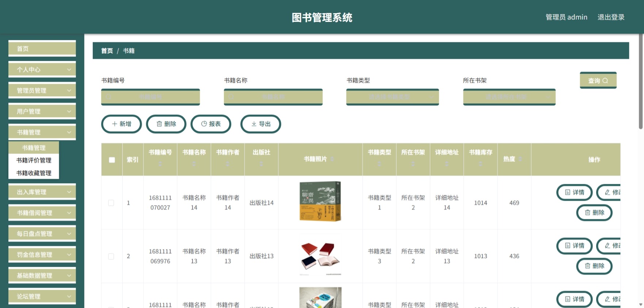Click trash icon in row 1 删除 button
644x308 pixels.
(x=588, y=212)
